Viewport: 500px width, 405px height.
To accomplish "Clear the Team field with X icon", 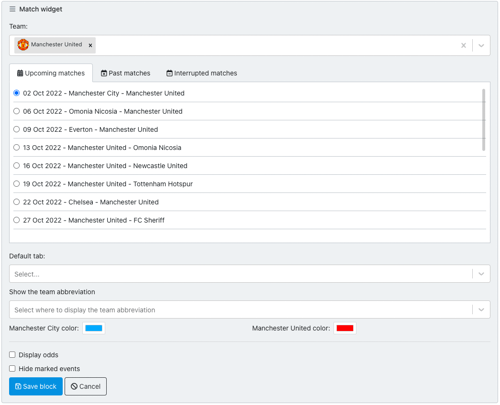I will 463,45.
